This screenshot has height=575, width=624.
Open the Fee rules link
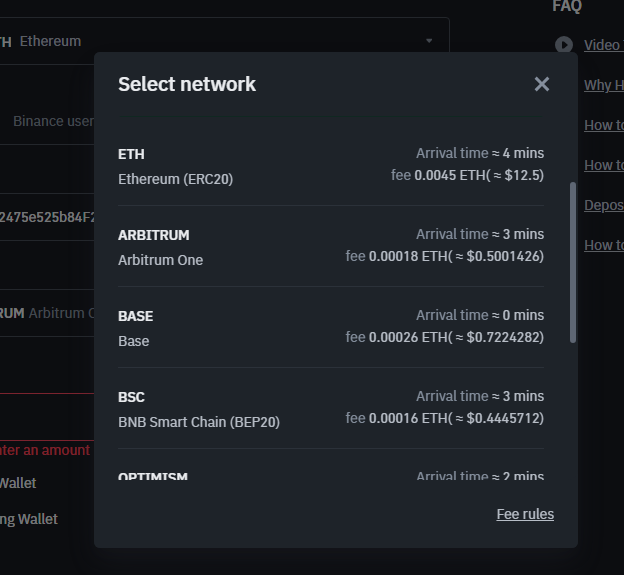pyautogui.click(x=525, y=514)
